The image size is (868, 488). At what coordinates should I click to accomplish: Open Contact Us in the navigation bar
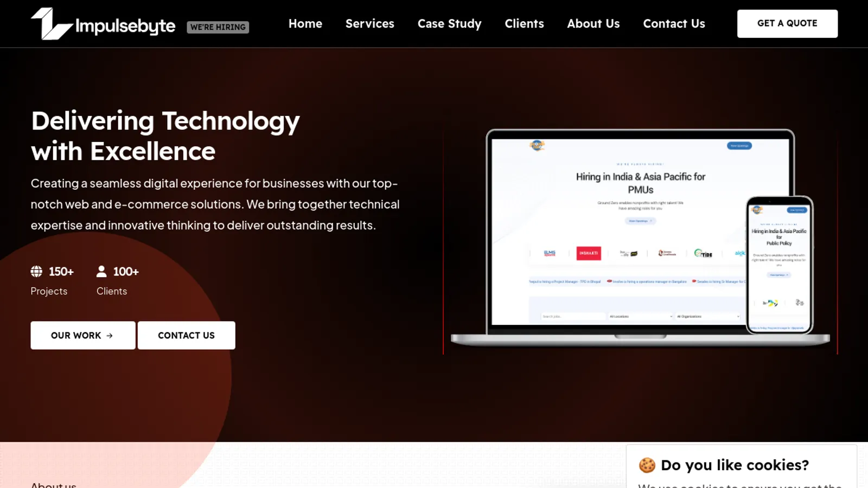pyautogui.click(x=674, y=24)
